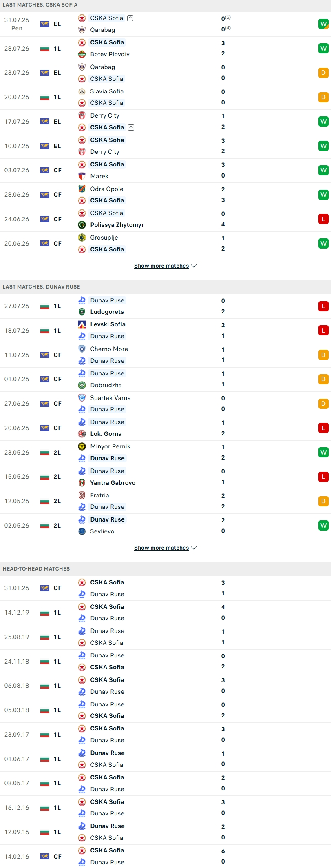Click the world flag icon on 23.07.26 row
The image size is (331, 868).
coord(45,73)
